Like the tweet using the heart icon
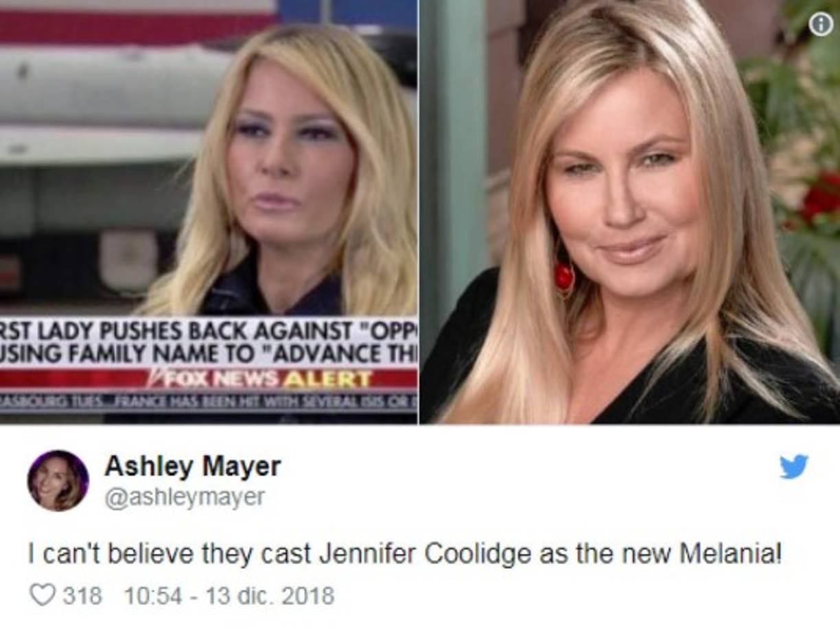The width and height of the screenshot is (840, 628). point(43,594)
